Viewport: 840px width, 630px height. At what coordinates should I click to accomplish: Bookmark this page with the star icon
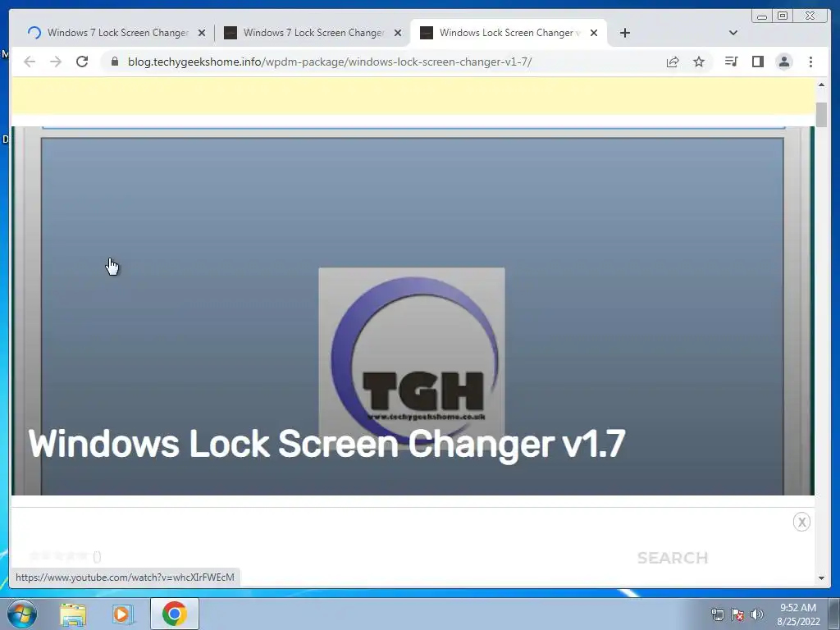point(699,62)
